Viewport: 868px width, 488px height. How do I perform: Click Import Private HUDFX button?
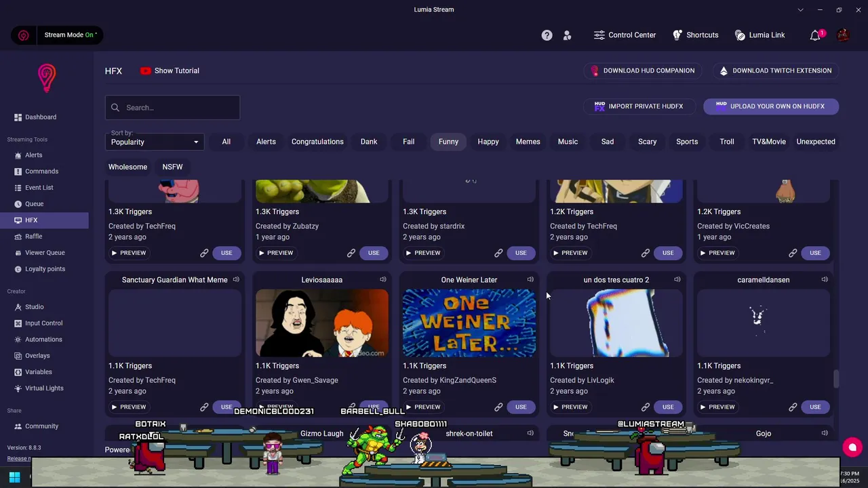(x=639, y=106)
